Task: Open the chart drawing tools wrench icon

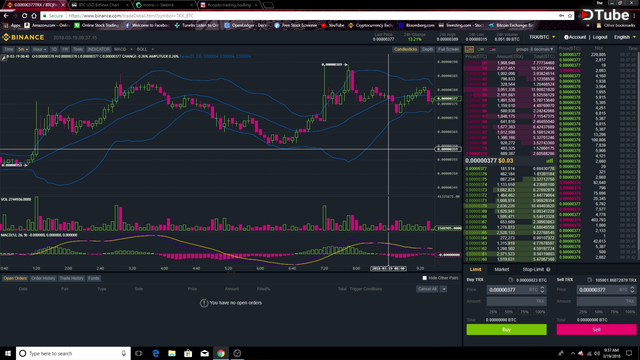Action: click(x=4, y=58)
